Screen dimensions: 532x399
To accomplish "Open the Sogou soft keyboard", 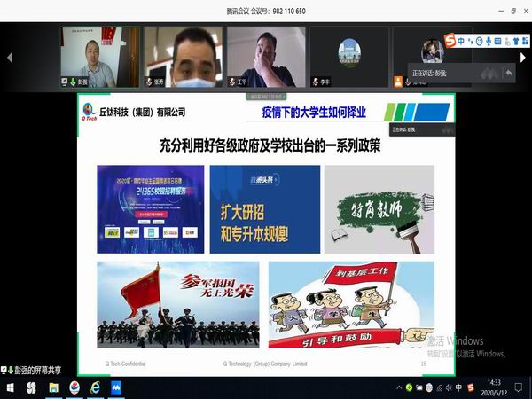I will [497, 42].
